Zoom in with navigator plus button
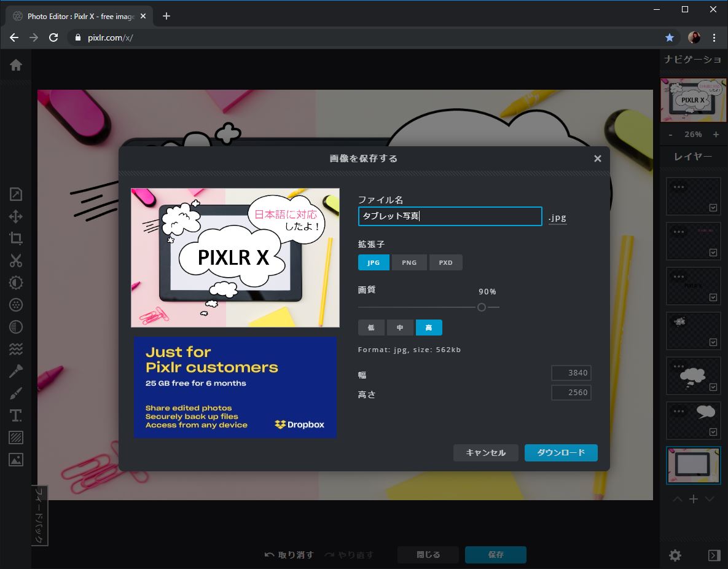The width and height of the screenshot is (728, 569). (716, 134)
